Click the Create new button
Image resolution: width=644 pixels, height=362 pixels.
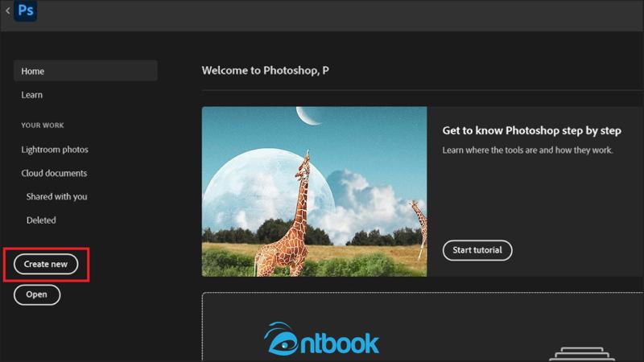46,265
